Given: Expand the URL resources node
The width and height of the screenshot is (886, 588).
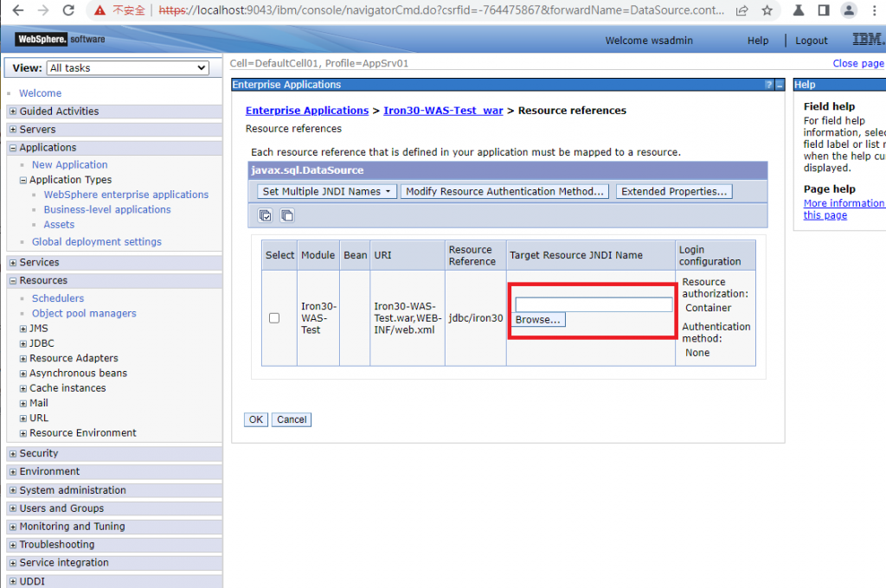Looking at the screenshot, I should click(x=23, y=419).
